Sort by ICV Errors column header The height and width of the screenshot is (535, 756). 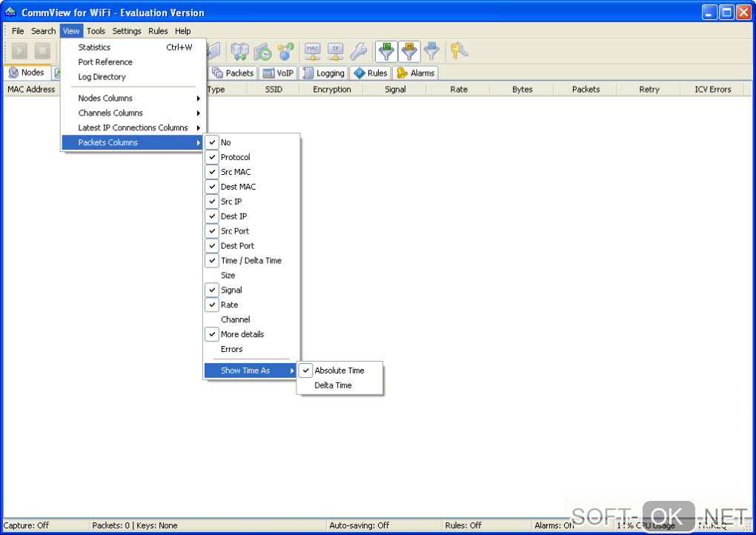coord(712,89)
